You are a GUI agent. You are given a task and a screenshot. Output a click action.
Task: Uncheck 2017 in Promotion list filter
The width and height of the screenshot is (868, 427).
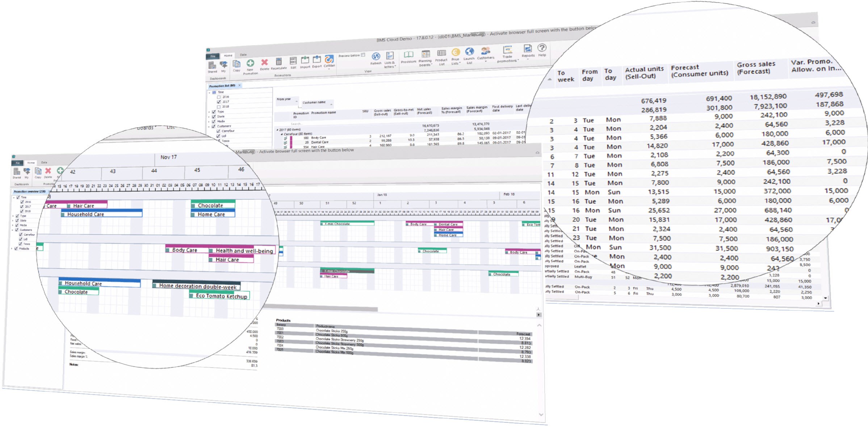[219, 102]
